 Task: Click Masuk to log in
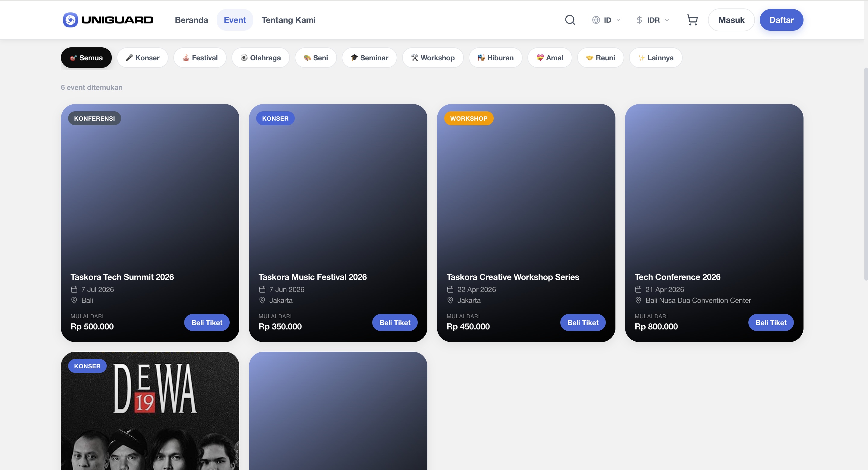tap(731, 20)
